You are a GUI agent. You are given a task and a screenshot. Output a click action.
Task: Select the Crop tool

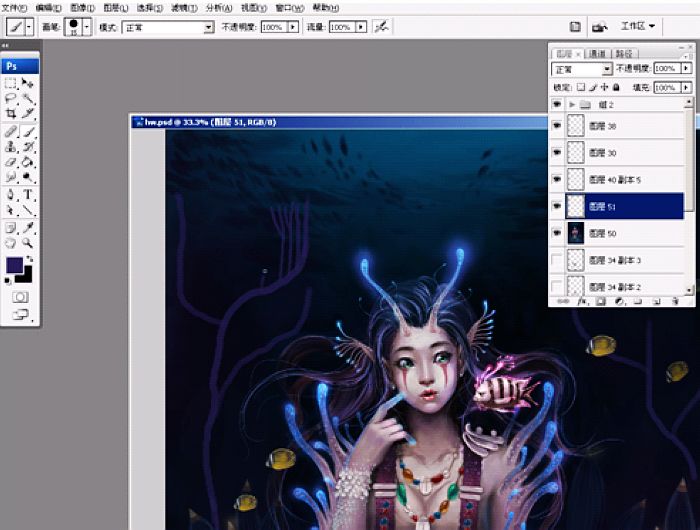(11, 113)
